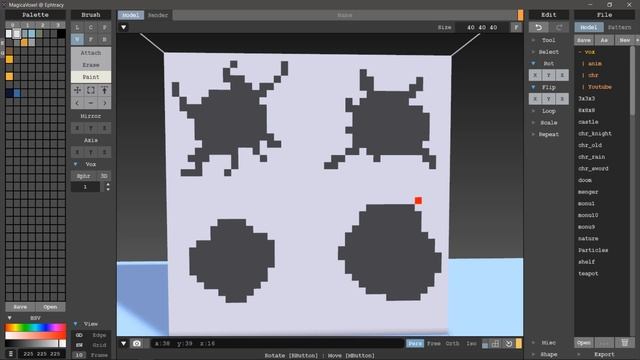Choose Erase brush mode

(x=91, y=65)
